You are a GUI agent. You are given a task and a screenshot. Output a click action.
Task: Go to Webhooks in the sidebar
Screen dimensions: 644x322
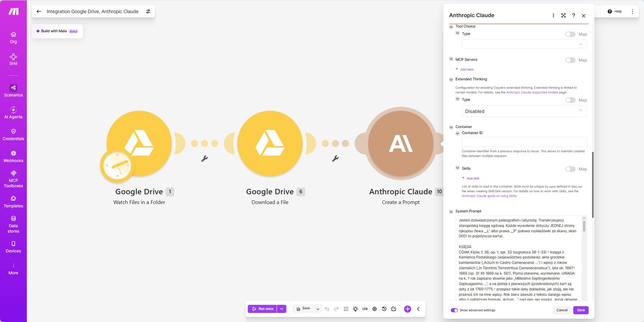pyautogui.click(x=13, y=156)
